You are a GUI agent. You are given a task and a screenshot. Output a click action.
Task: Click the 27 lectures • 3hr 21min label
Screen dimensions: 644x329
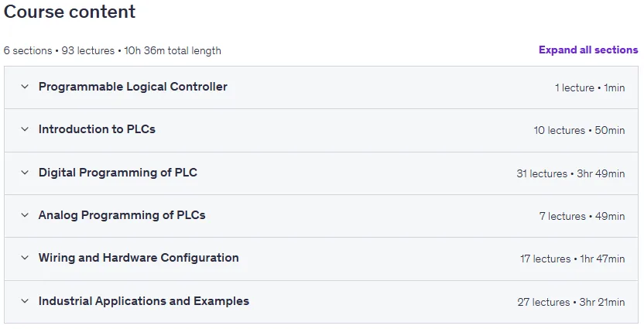click(x=571, y=302)
